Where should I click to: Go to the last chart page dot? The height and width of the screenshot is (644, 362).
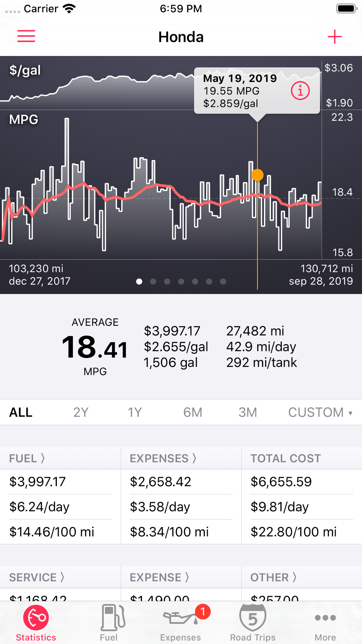tap(223, 281)
